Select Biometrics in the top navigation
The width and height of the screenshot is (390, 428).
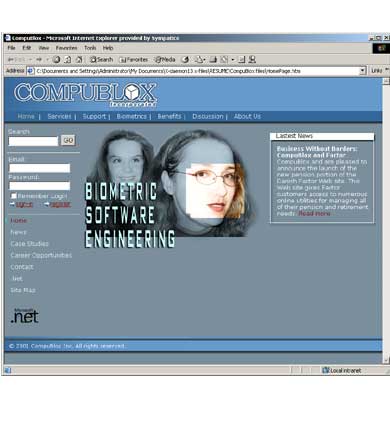[x=131, y=116]
